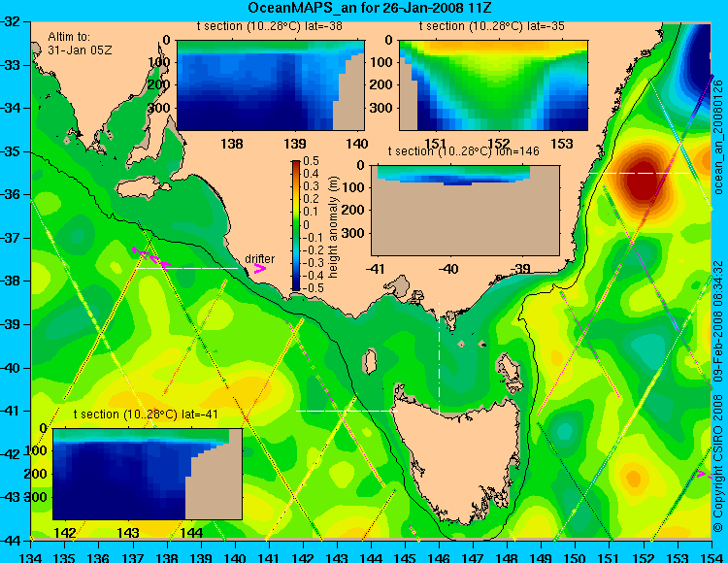Click the 154 label on the bottom longitude axis

coord(711,557)
